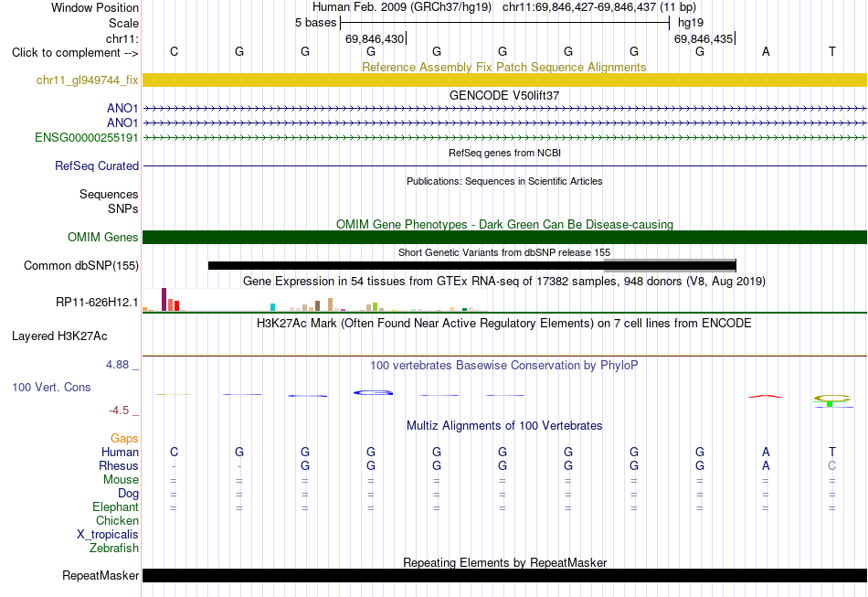Click 'Click to complement -->' label
This screenshot has width=868, height=597.
pos(75,53)
